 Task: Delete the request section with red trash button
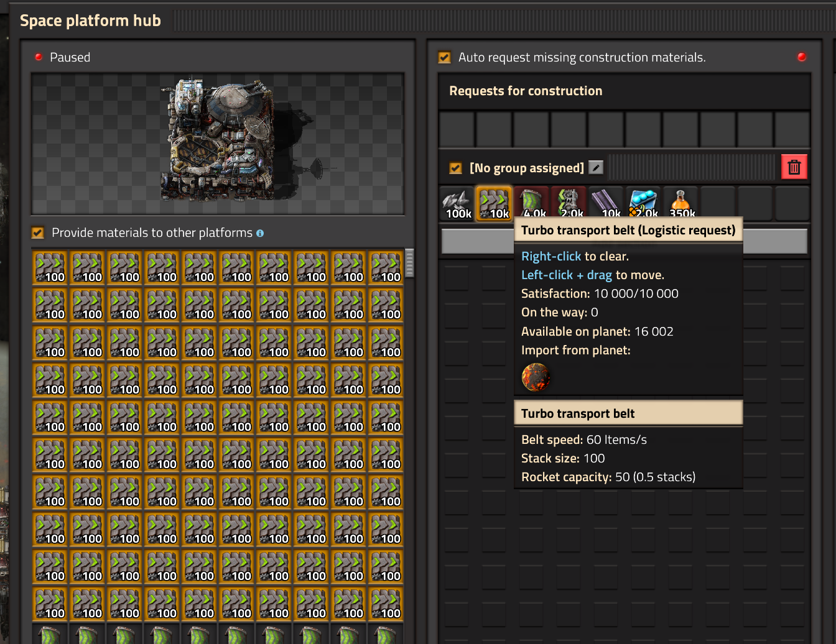point(794,167)
